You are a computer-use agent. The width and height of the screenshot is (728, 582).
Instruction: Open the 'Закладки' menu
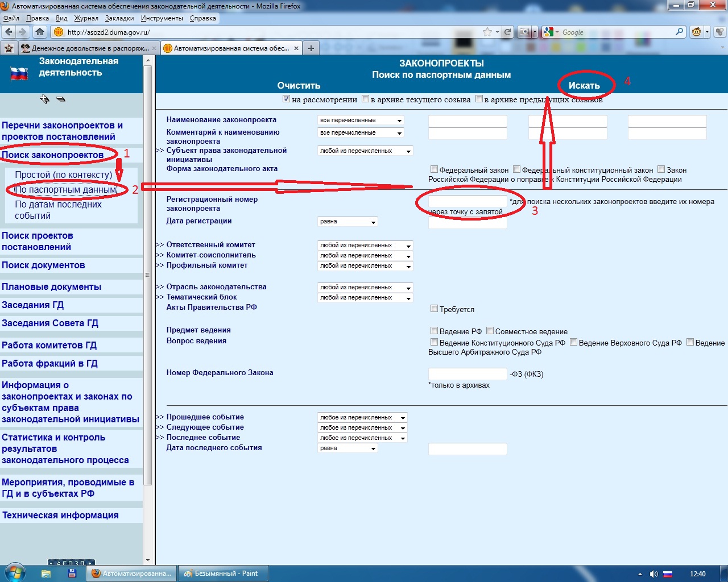pyautogui.click(x=119, y=18)
